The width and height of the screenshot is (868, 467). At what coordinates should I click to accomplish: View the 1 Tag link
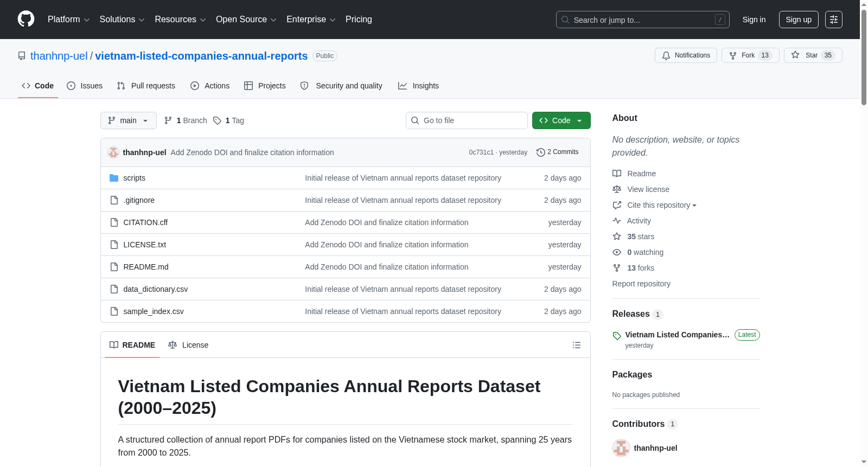[228, 120]
